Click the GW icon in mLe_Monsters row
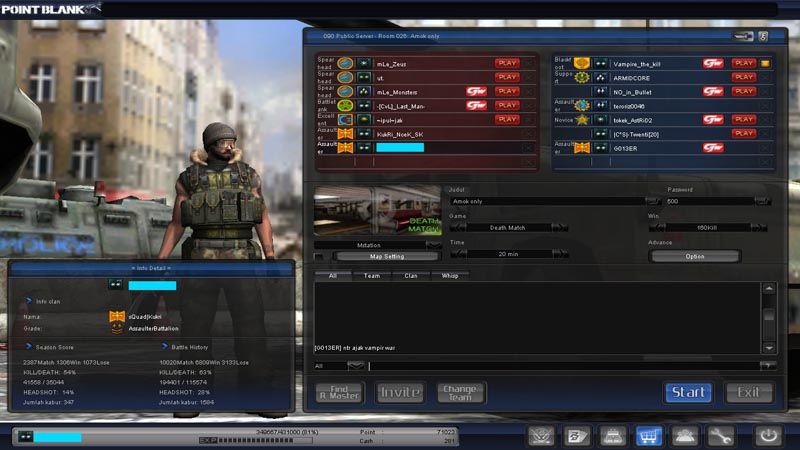 (x=476, y=91)
